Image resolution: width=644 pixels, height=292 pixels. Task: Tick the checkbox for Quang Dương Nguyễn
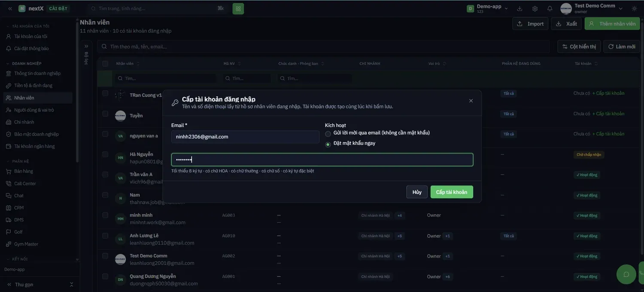pyautogui.click(x=105, y=276)
